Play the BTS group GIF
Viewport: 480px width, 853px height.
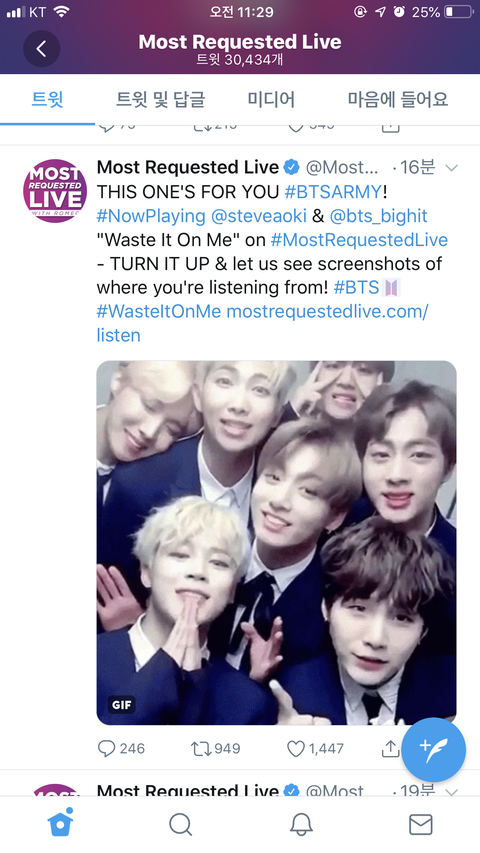click(276, 542)
